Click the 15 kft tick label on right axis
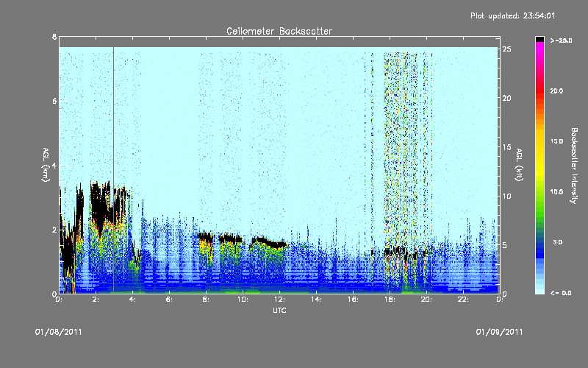Image resolution: width=588 pixels, height=368 pixels. 506,147
